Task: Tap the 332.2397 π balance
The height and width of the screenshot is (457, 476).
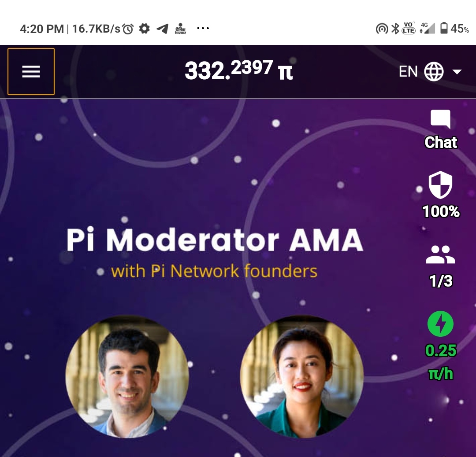Action: [x=238, y=70]
